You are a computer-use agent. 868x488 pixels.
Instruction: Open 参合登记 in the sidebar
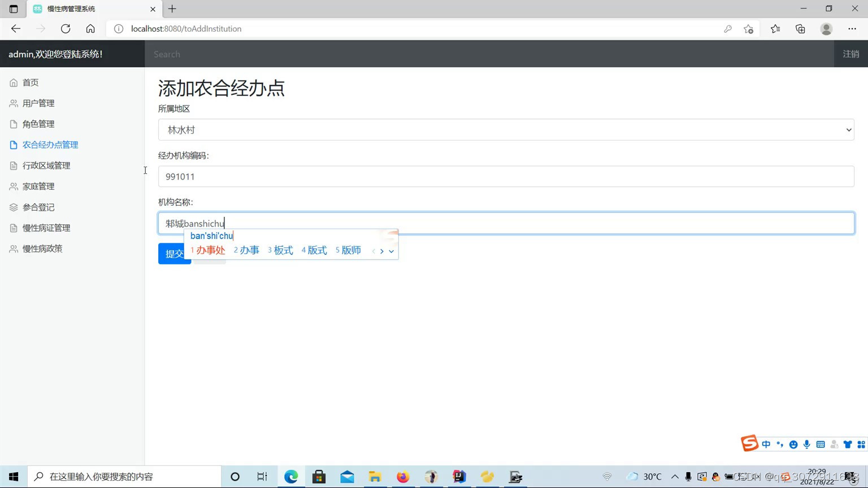(38, 207)
